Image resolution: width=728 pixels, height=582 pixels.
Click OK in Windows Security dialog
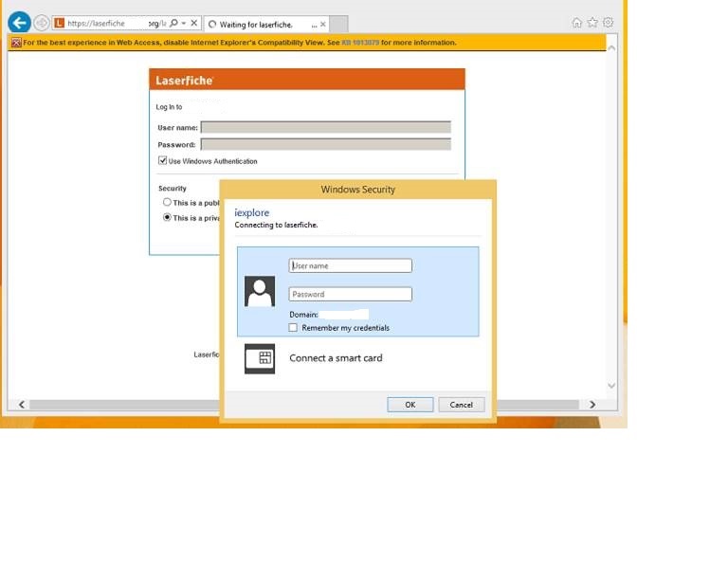coord(410,405)
